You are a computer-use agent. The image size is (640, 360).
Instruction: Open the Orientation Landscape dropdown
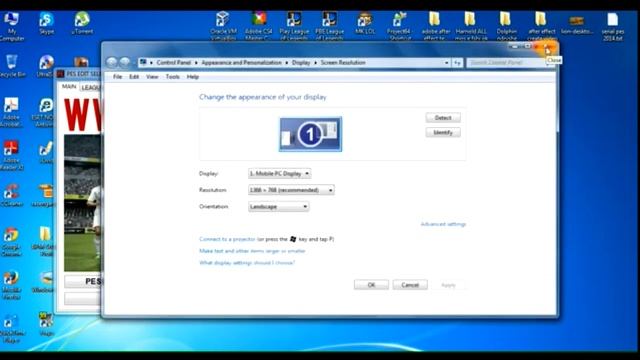[278, 207]
